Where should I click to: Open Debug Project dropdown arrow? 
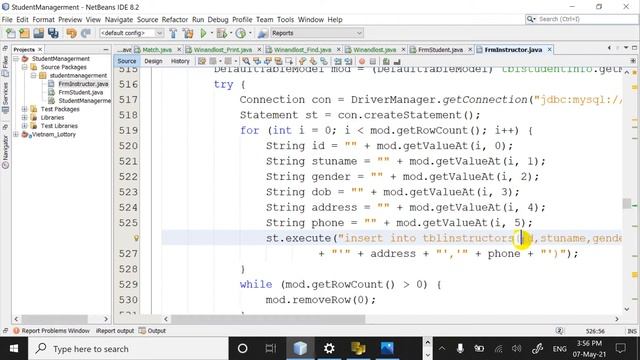click(231, 33)
